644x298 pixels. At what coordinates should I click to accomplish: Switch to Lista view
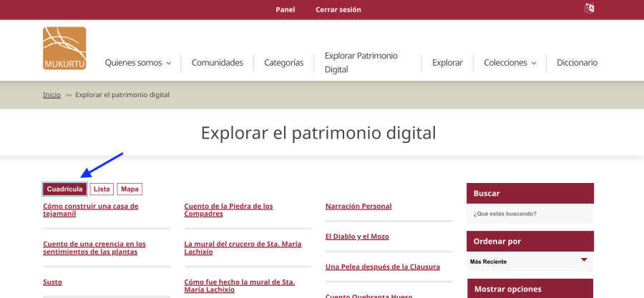(102, 189)
